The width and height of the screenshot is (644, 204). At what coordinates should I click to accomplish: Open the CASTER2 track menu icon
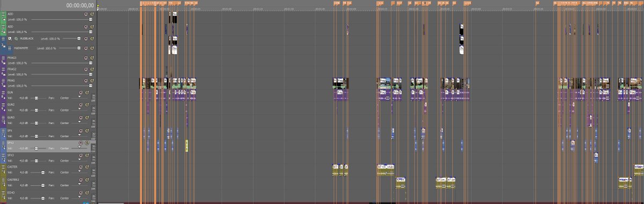[4, 180]
